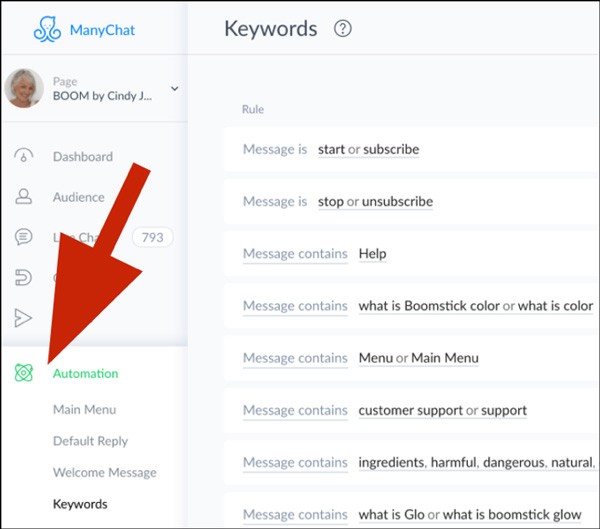Click the ManyChat brand name text
Screen dimensions: 600x529
coord(102,30)
